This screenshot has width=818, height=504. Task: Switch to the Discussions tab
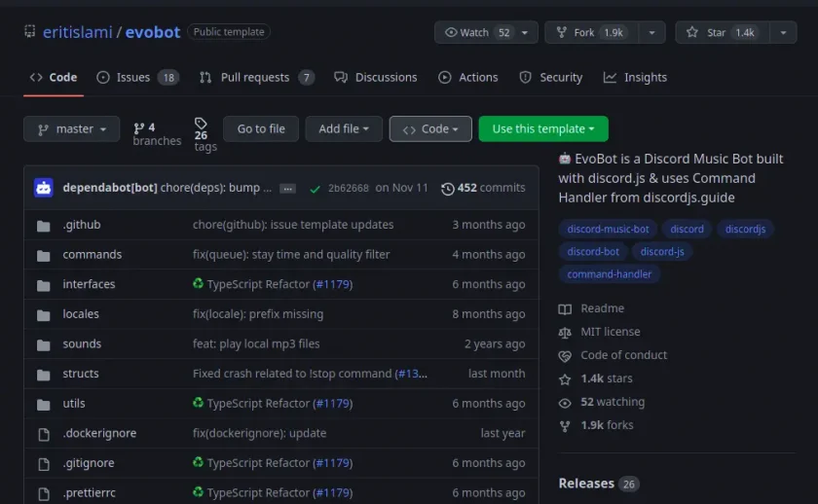click(x=376, y=77)
